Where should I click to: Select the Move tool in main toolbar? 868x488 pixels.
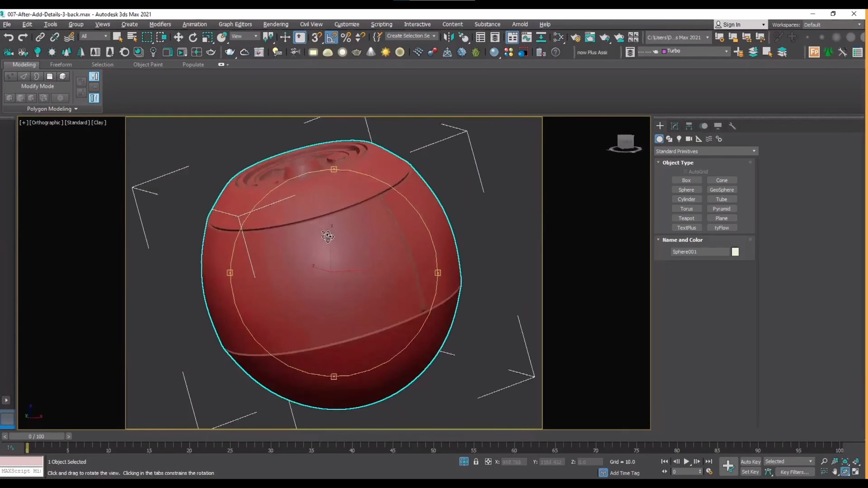click(x=178, y=37)
